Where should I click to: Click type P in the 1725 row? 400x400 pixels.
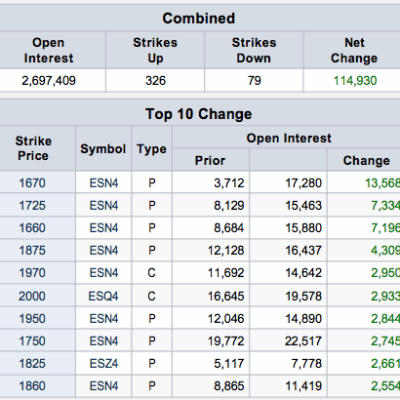tap(152, 205)
